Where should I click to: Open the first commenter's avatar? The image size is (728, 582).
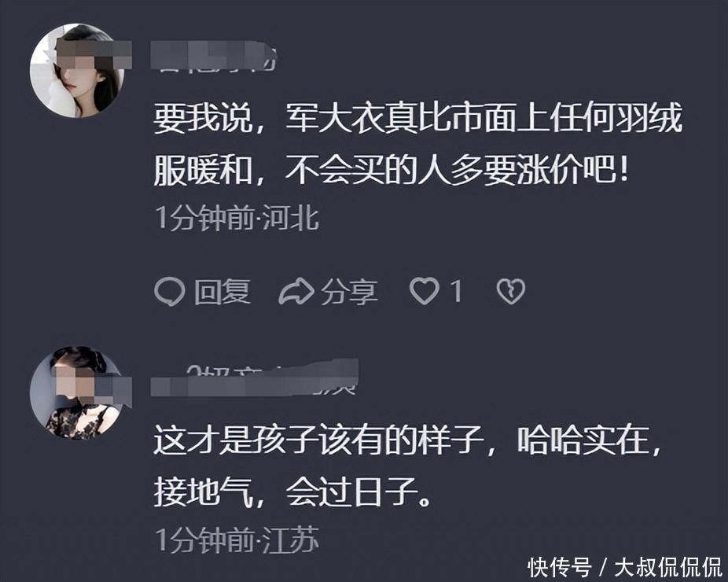coord(77,71)
